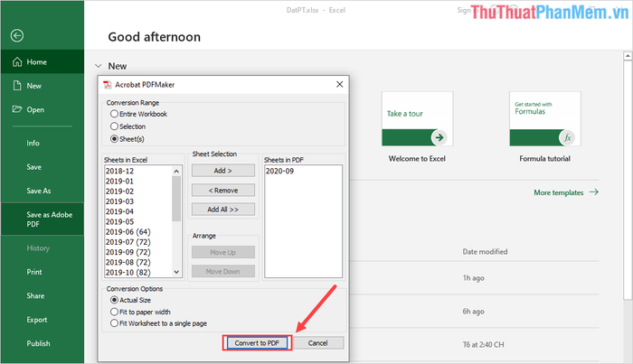The width and height of the screenshot is (633, 364).
Task: Select Save as Adobe PDF
Action: tap(43, 219)
